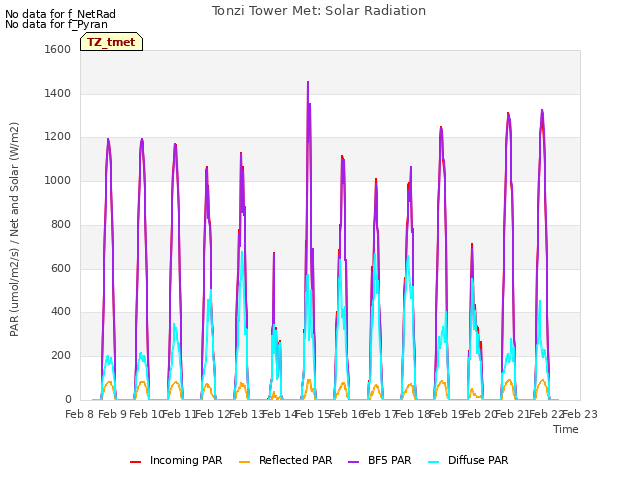This screenshot has height=480, width=640.
Task: Click the BF5 PAR peak on Feb 22
Action: click(542, 110)
